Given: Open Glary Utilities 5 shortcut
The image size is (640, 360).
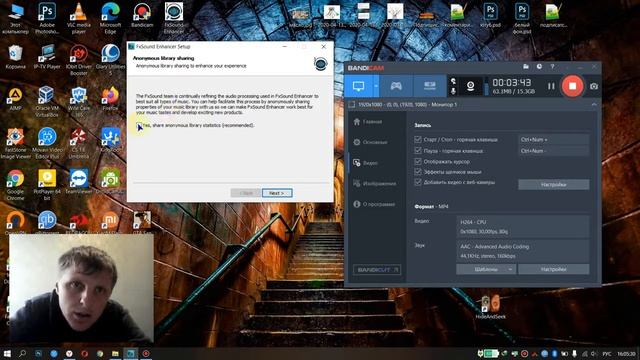Looking at the screenshot, I should pos(110,60).
